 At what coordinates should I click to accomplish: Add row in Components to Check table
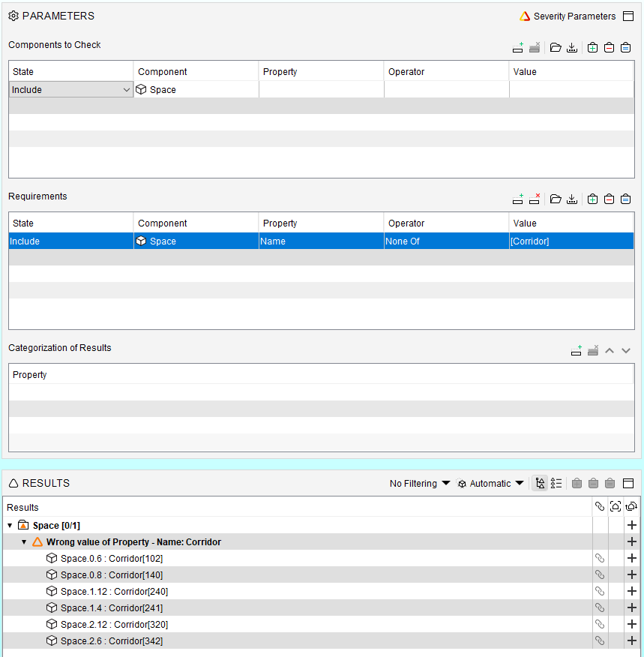(518, 48)
